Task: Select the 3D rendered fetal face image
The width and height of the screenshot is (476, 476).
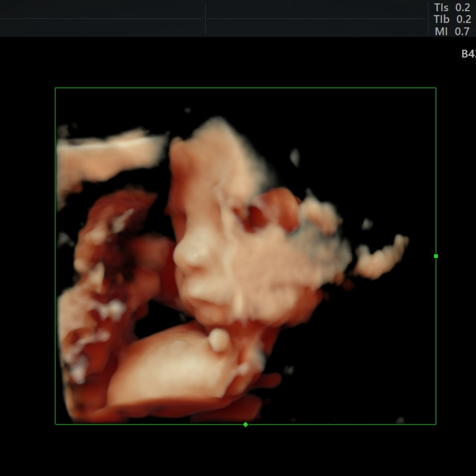Action: click(245, 256)
